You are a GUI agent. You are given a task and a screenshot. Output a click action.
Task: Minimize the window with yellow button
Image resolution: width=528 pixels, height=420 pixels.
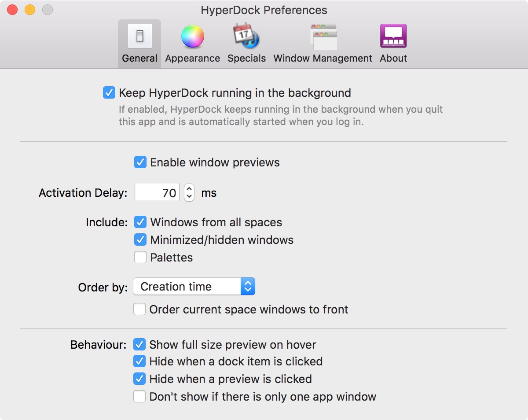click(30, 10)
